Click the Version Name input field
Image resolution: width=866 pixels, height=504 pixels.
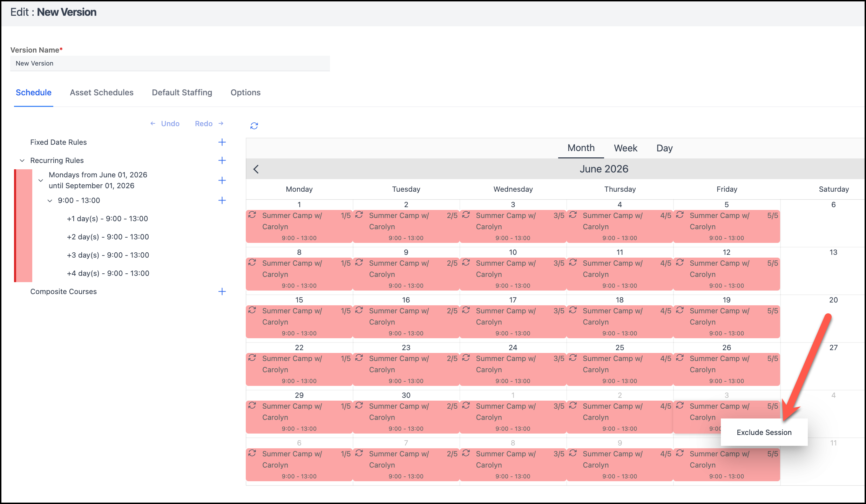point(170,63)
